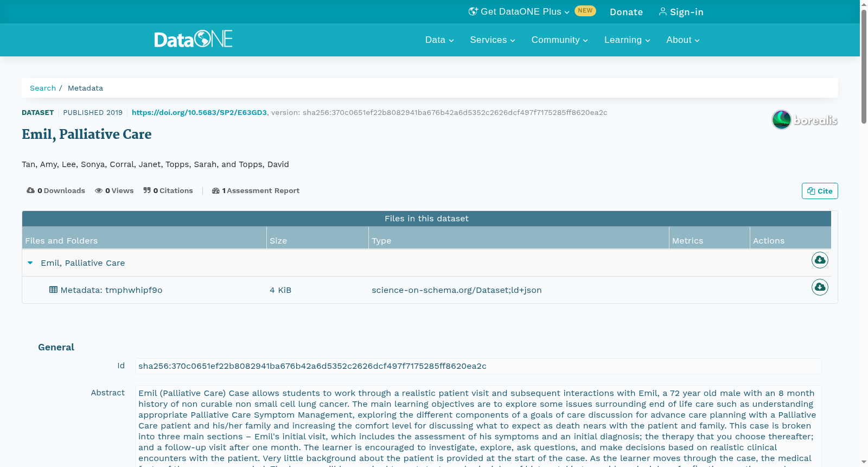Download the tmphwhipf9o metadata file

[x=820, y=287]
